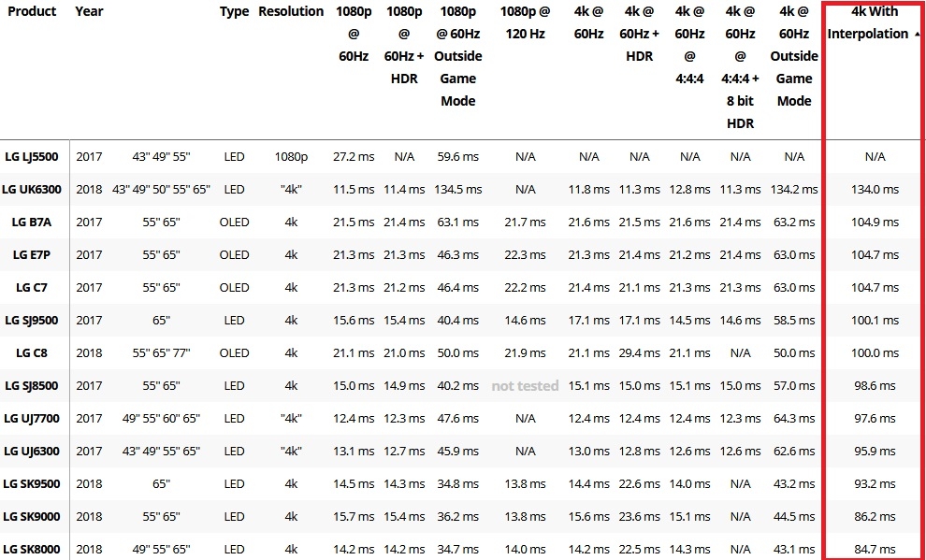Screen dimensions: 926x560
Task: Select the "93.2 ms" value
Action: (875, 484)
